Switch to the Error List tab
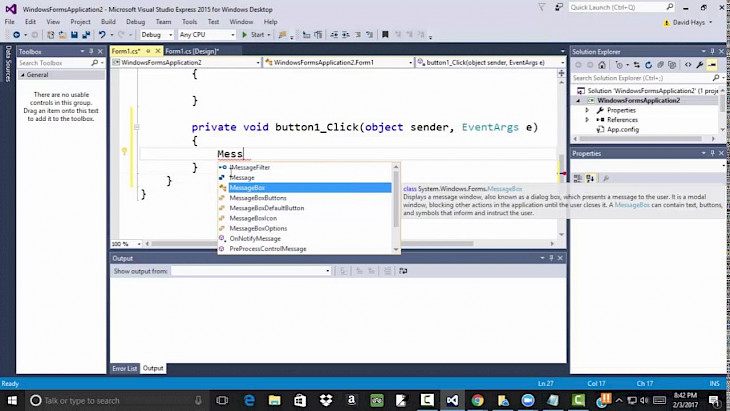 pyautogui.click(x=125, y=368)
